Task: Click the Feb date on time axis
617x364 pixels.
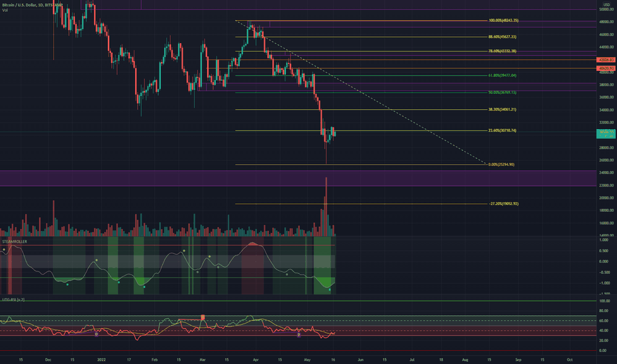Action: (154, 359)
